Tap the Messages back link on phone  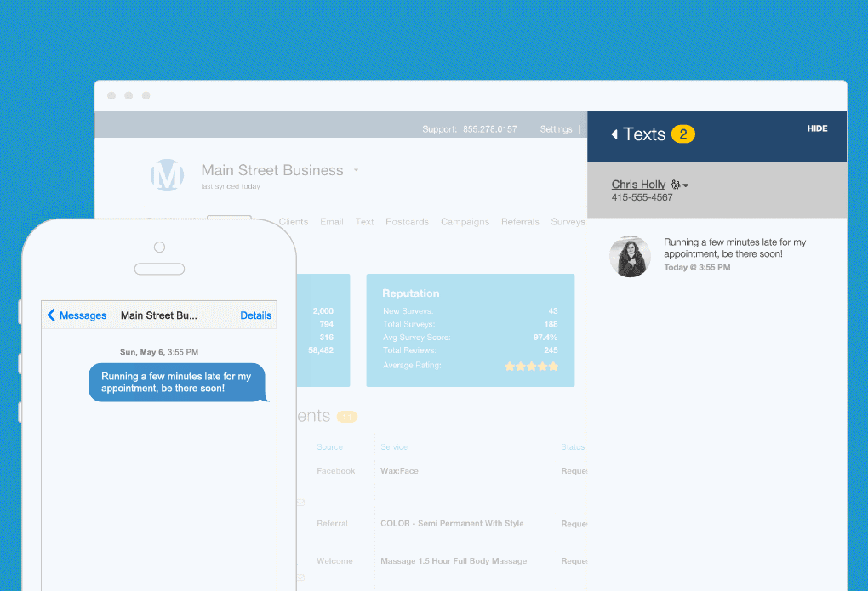83,315
